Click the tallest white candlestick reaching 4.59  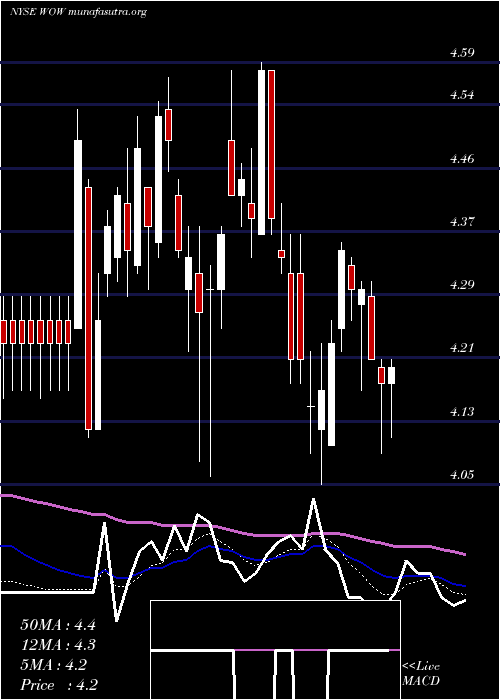pyautogui.click(x=262, y=152)
